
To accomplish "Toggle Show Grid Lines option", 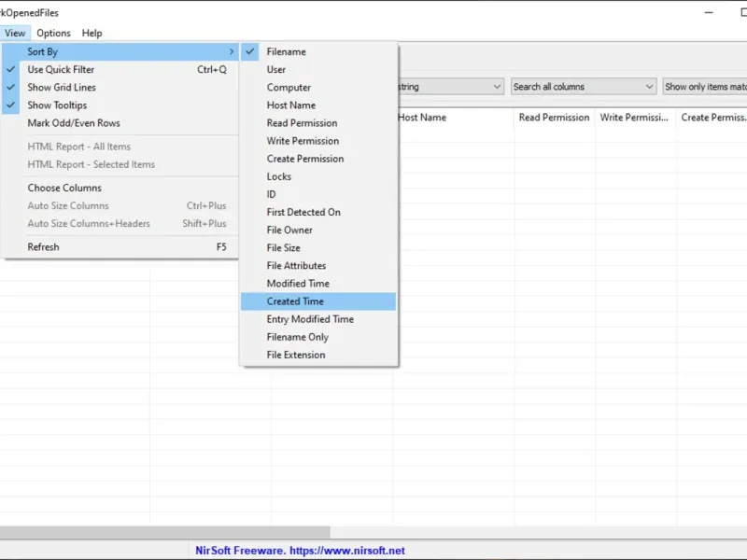I will pos(120,88).
